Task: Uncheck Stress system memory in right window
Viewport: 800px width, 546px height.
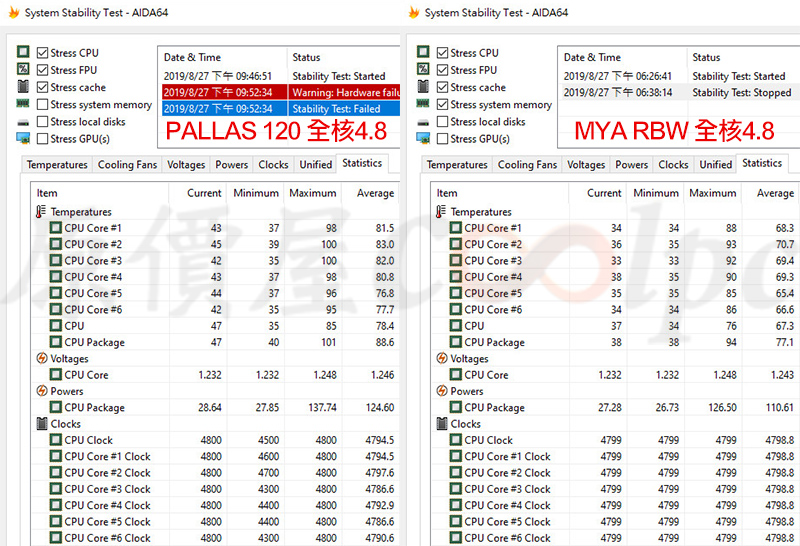Action: click(443, 105)
